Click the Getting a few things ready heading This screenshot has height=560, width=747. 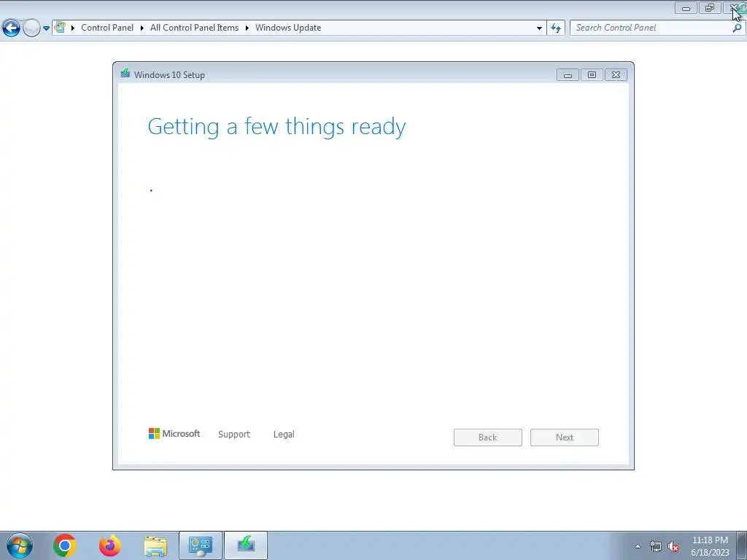tap(276, 127)
